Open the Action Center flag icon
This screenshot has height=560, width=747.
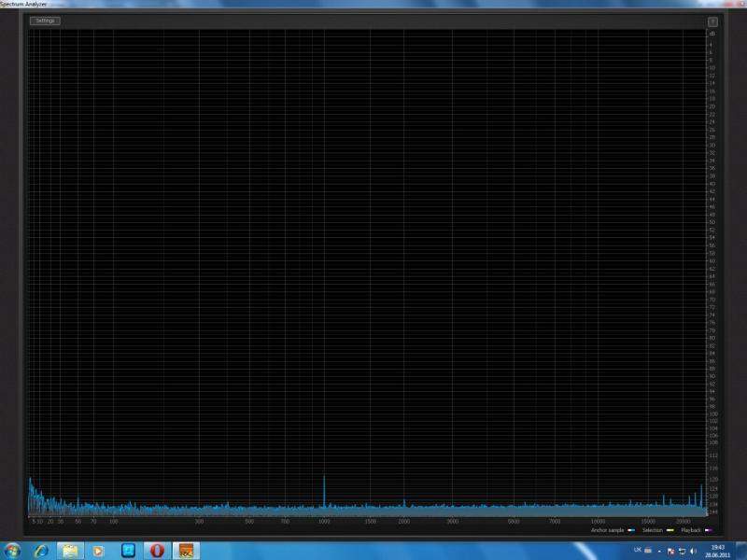click(x=670, y=552)
